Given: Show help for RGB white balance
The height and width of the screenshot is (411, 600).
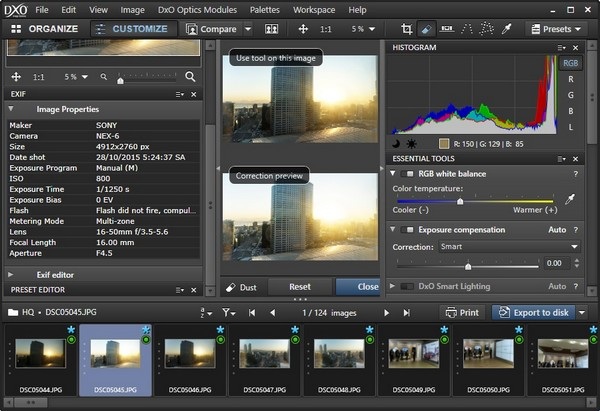Looking at the screenshot, I should click(576, 174).
